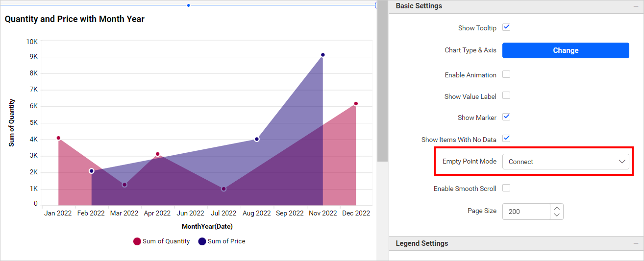This screenshot has width=644, height=261.
Task: Click the Change chart type button
Action: pos(566,50)
